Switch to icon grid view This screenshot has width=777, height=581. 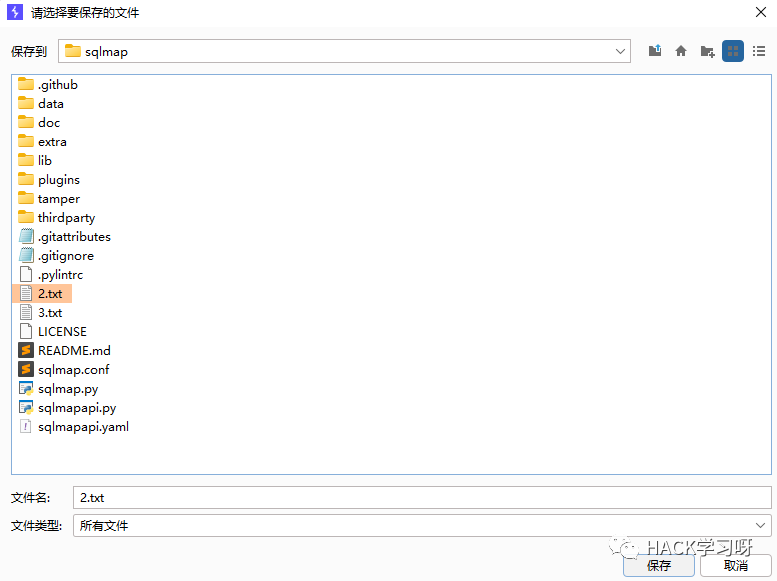coord(733,51)
